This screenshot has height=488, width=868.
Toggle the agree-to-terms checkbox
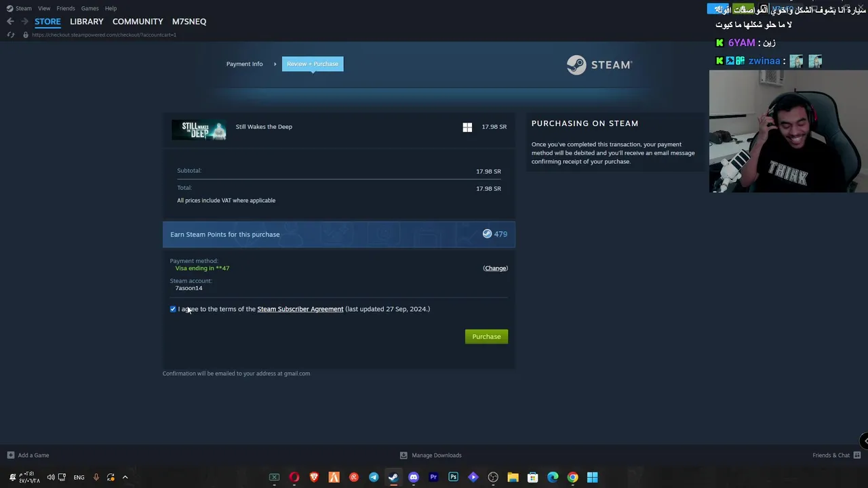point(173,309)
